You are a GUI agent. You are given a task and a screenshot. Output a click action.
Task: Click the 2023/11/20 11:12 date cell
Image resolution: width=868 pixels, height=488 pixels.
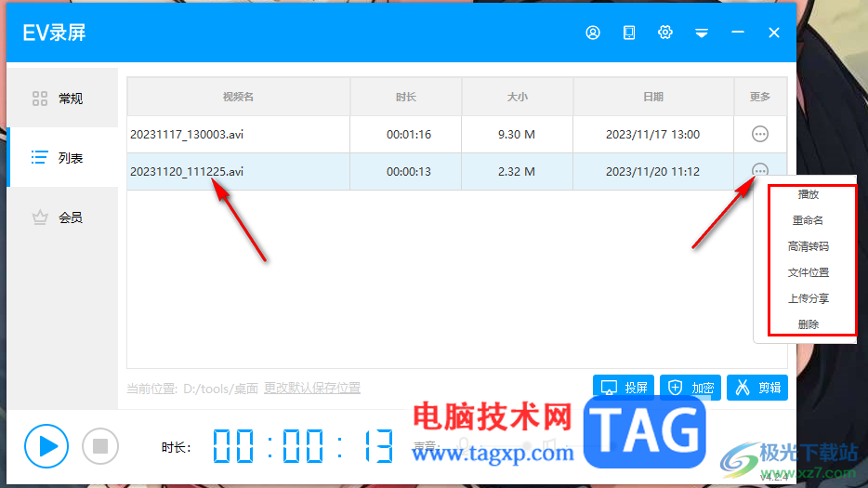652,172
